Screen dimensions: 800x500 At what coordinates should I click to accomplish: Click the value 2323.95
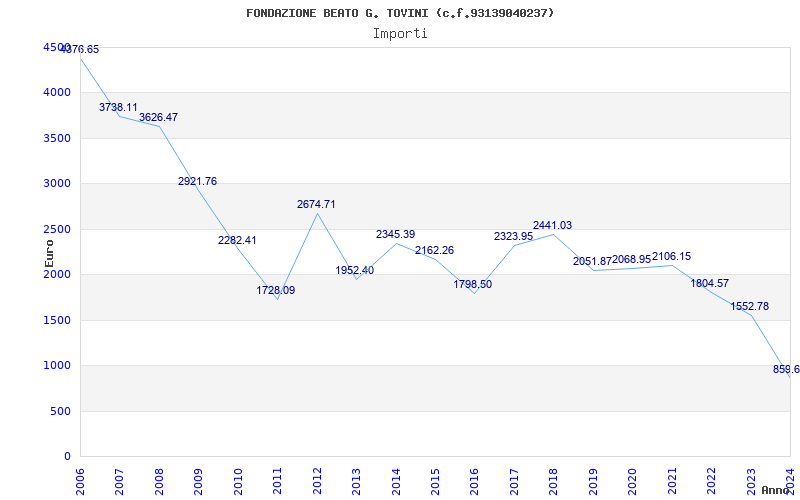(x=513, y=236)
